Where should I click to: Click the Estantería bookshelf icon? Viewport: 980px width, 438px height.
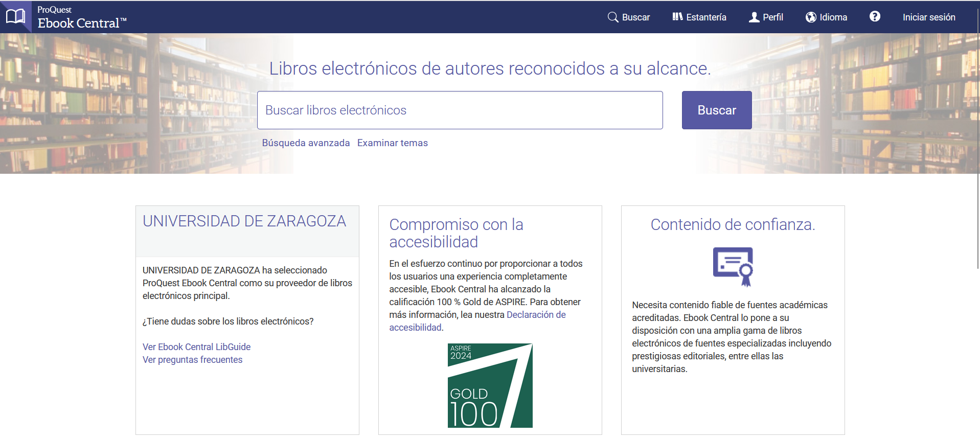point(677,17)
